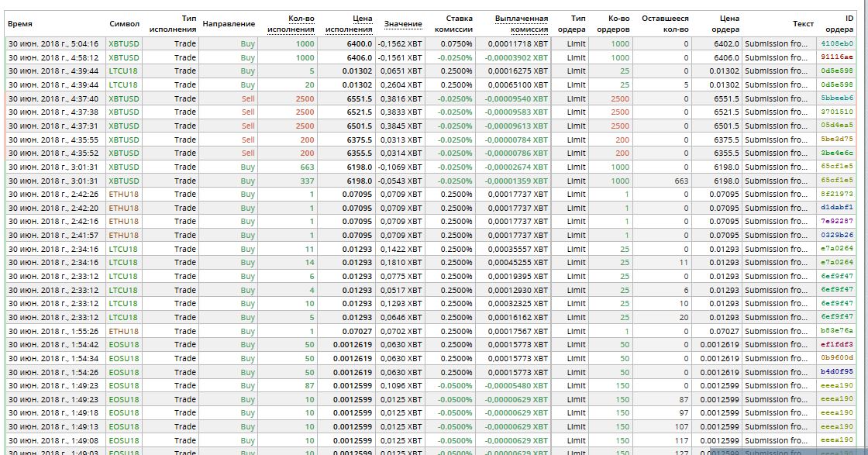This screenshot has width=868, height=455.
Task: Click the Ко-во ордеров column header
Action: (x=613, y=24)
